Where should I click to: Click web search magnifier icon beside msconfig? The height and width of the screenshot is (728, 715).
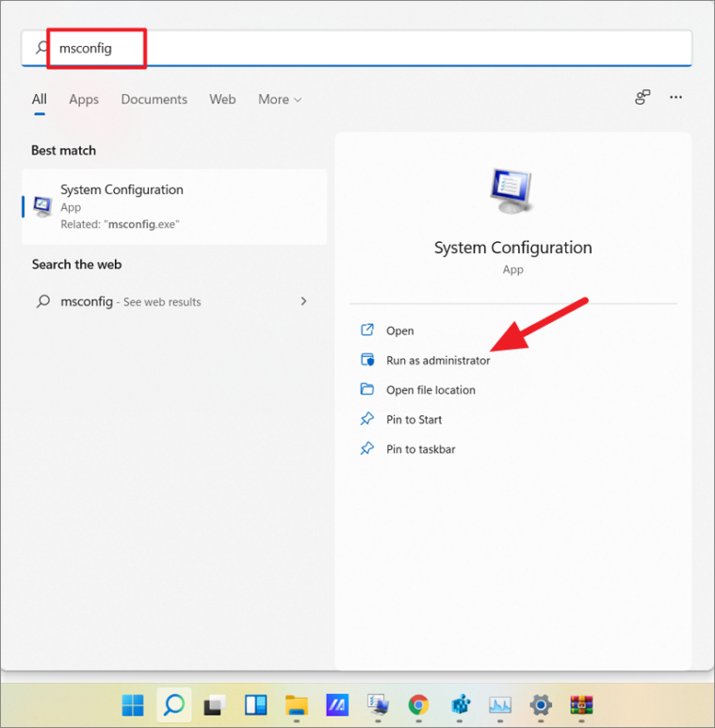coord(43,301)
